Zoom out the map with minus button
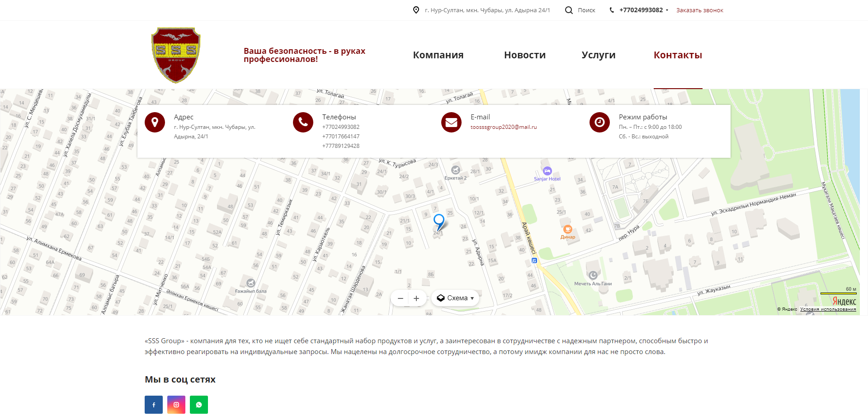868x416 pixels. 400,298
